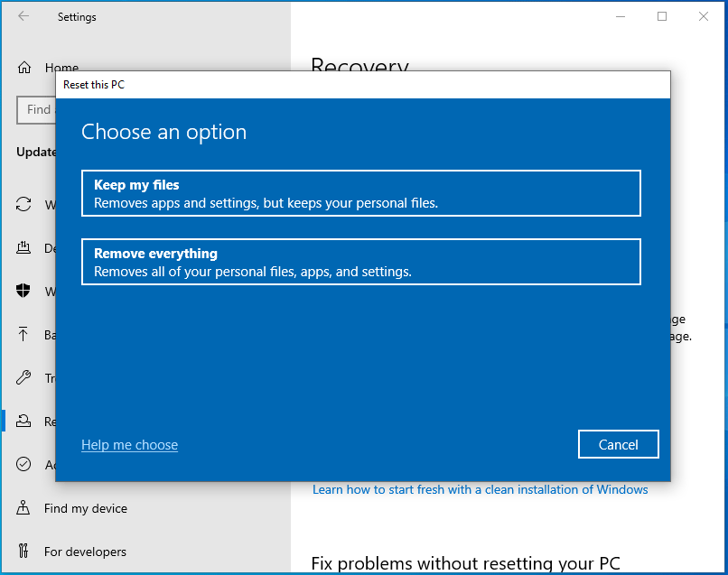
Task: Click the Delivery Optimization sidebar icon
Action: coord(23,248)
